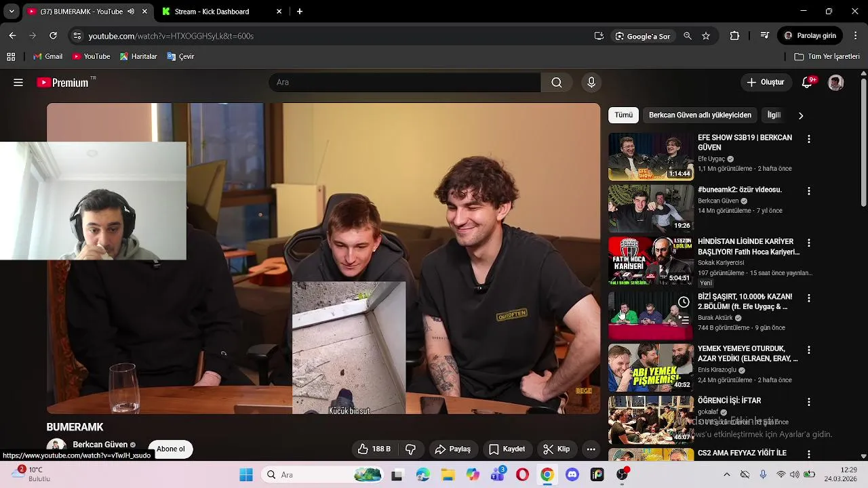The height and width of the screenshot is (488, 868).
Task: Open options for #buneamk2 özür videosu
Action: [x=808, y=191]
